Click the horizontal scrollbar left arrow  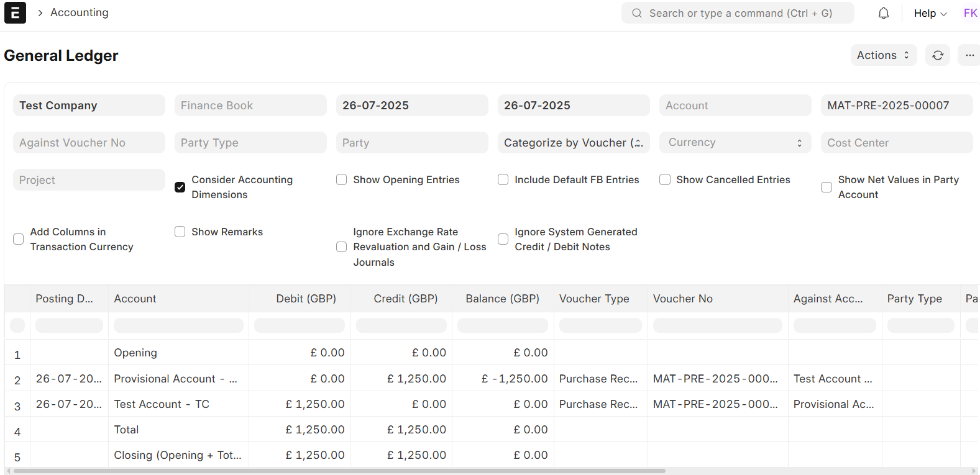point(8,471)
